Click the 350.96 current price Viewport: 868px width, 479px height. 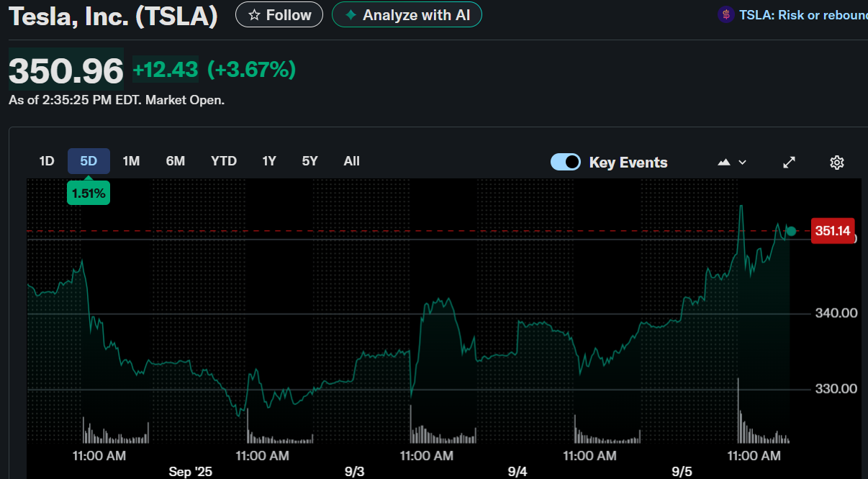point(66,71)
